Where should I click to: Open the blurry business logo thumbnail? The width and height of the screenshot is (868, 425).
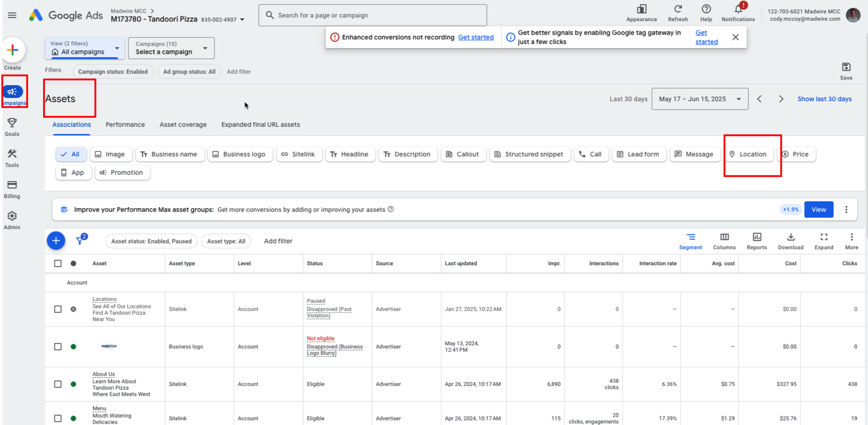[x=109, y=346]
